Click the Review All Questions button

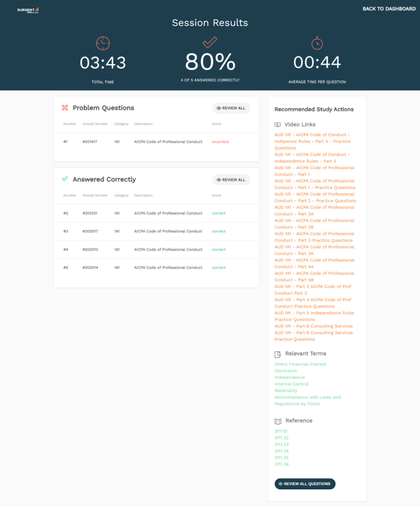click(305, 484)
